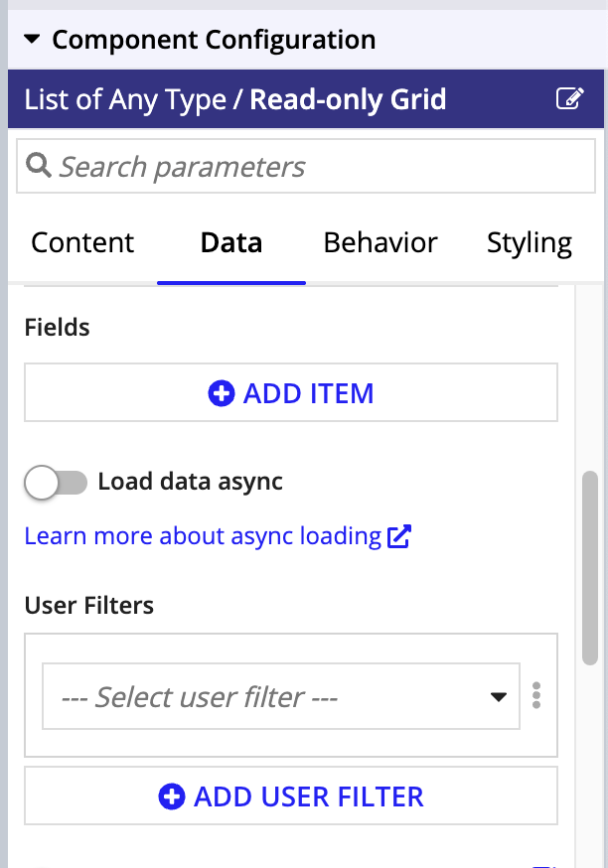Viewport: 608px width, 868px height.
Task: Click the Load data async label
Action: 191,482
